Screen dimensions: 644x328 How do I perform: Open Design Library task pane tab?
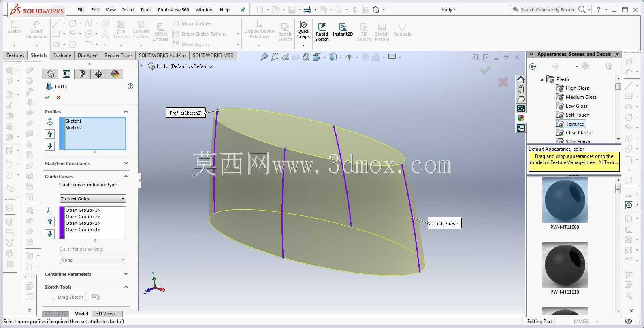(521, 89)
